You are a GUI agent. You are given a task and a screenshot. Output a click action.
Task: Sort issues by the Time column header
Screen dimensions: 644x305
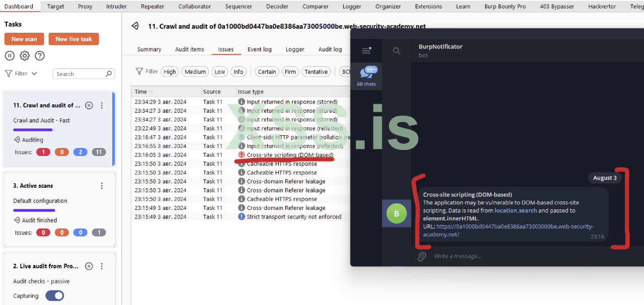tap(166, 92)
